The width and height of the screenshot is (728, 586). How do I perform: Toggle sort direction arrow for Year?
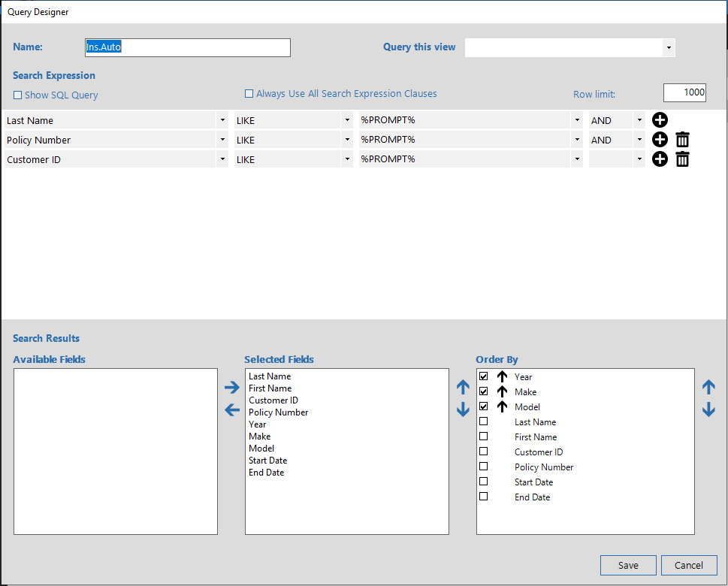click(502, 377)
